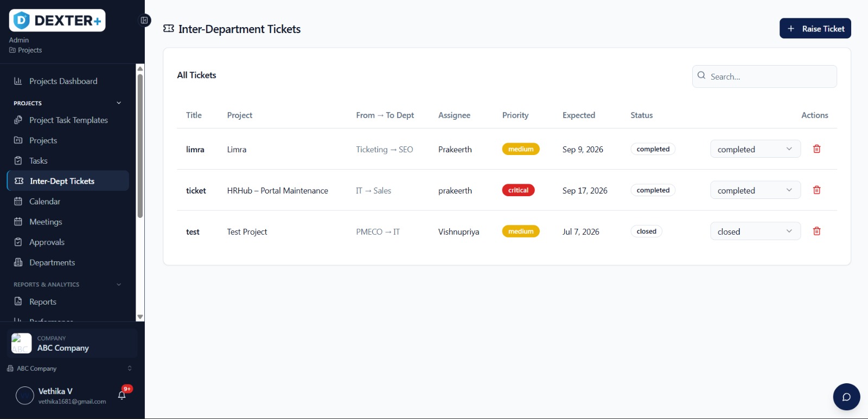
Task: Open the chat bubble icon
Action: tap(846, 397)
